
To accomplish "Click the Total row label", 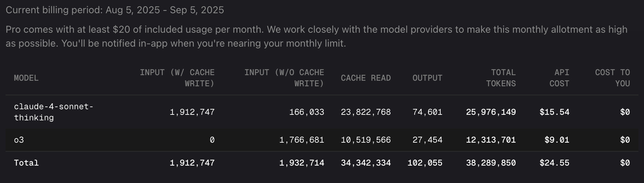I will 26,163.
